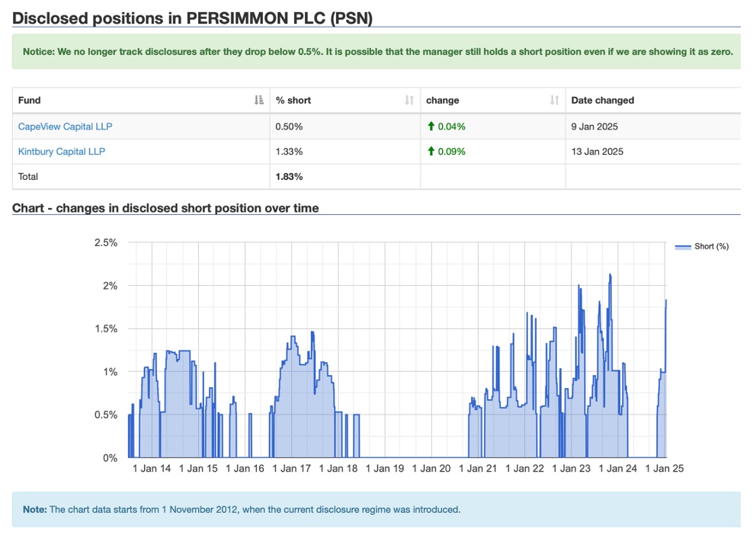Viewport: 756px width, 538px height.
Task: Toggle Short (%) legend blue swatch
Action: [x=683, y=247]
